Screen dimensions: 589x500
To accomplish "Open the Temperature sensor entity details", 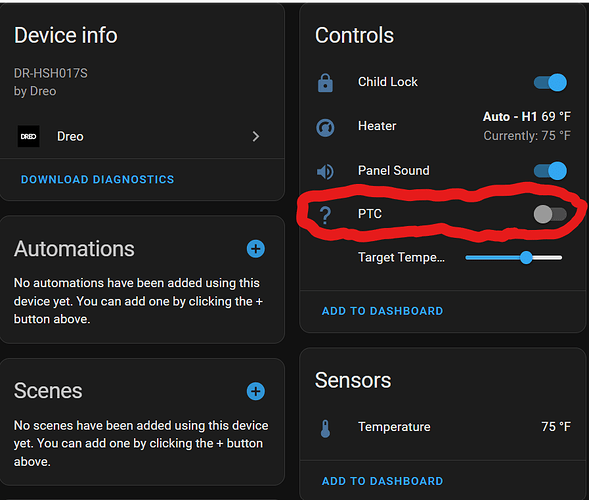I will [443, 427].
